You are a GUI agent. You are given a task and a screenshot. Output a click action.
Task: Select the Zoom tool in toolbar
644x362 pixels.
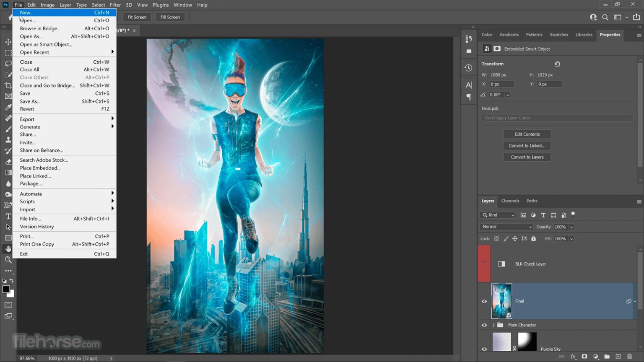click(8, 260)
